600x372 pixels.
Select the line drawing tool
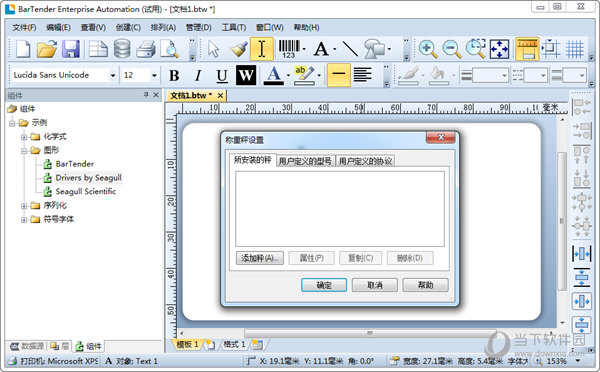coord(350,49)
